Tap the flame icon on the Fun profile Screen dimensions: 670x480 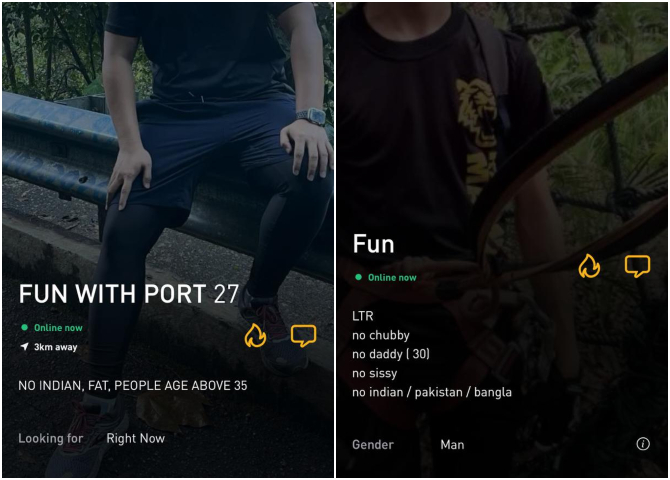pyautogui.click(x=589, y=266)
